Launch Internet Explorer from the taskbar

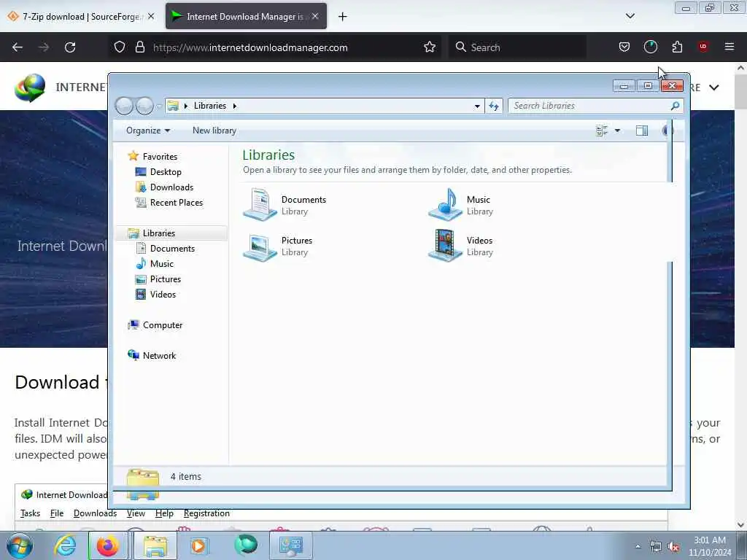(x=65, y=545)
